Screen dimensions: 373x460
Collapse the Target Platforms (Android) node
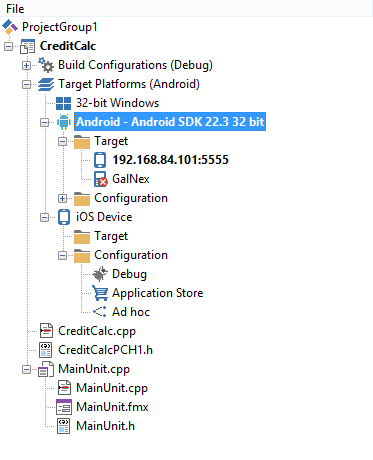click(26, 84)
